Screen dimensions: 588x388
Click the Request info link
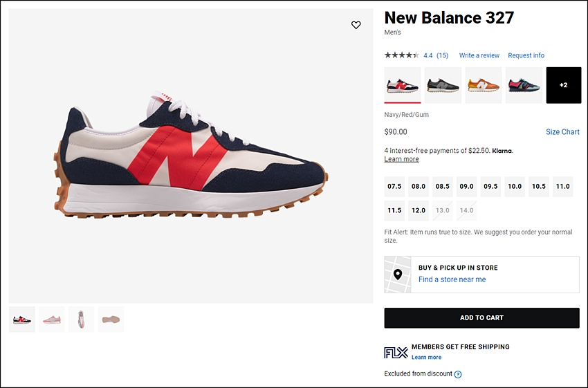point(526,55)
